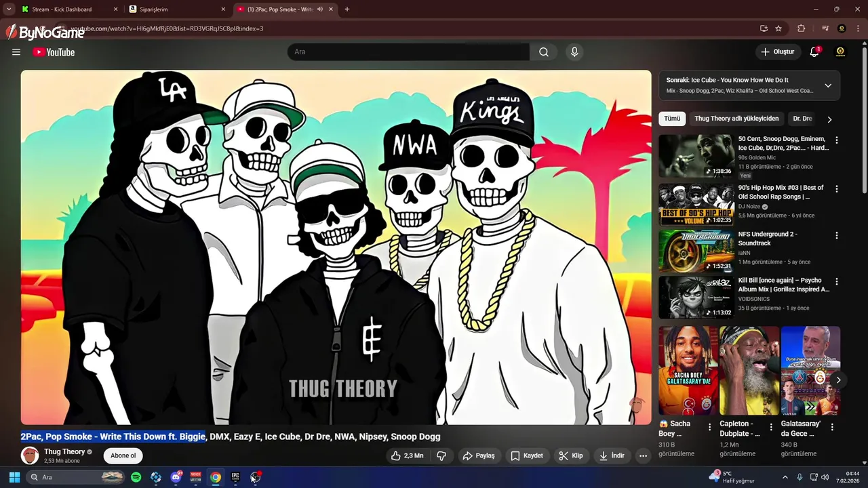Open NFS Underground 2 Soundtrack thumbnail

click(696, 251)
